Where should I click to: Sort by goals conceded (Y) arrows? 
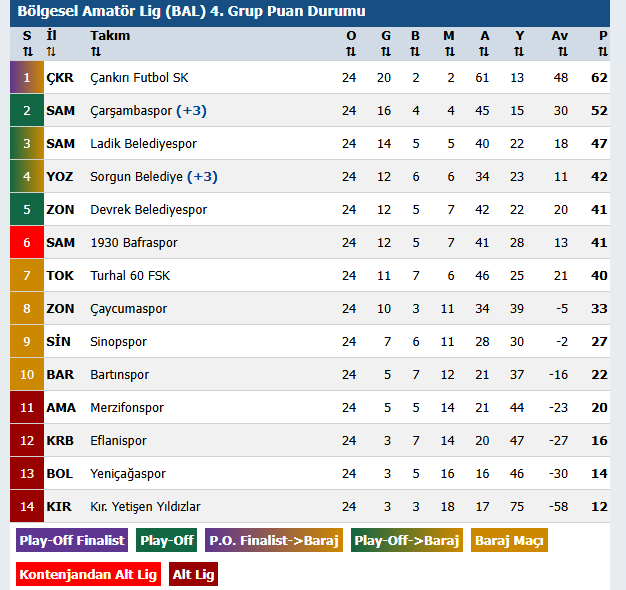(x=519, y=52)
